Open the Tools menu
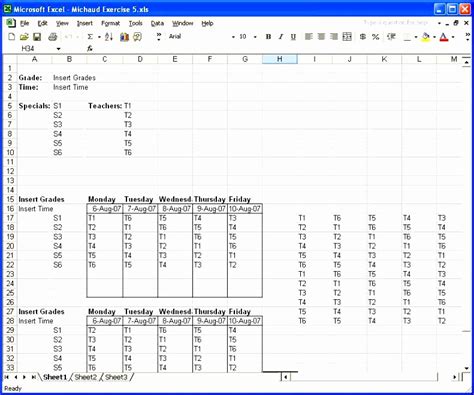The image size is (474, 395). click(135, 23)
